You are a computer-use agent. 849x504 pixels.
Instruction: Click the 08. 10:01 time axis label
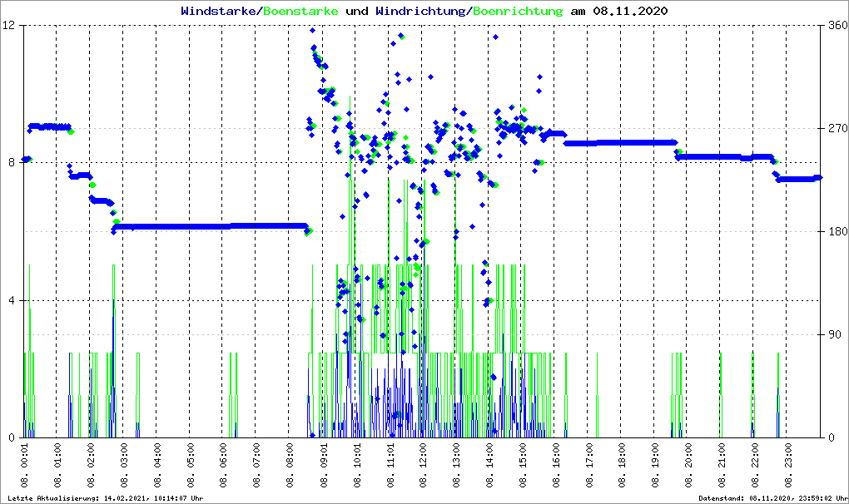(357, 466)
